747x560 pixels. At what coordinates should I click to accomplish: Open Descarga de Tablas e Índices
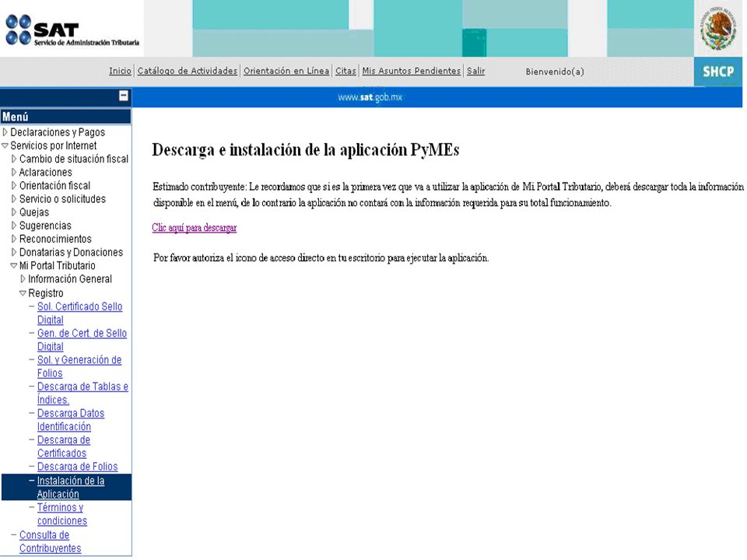pyautogui.click(x=82, y=394)
